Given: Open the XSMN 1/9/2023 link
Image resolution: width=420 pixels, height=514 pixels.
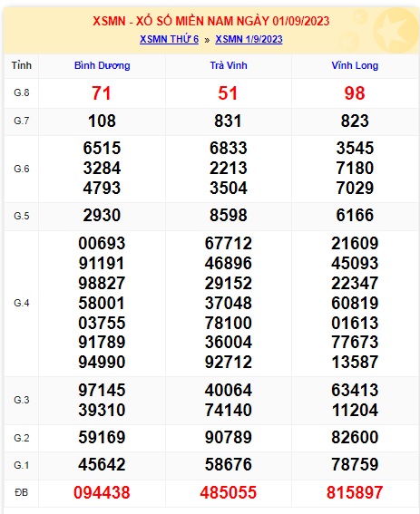Looking at the screenshot, I should click(x=249, y=39).
